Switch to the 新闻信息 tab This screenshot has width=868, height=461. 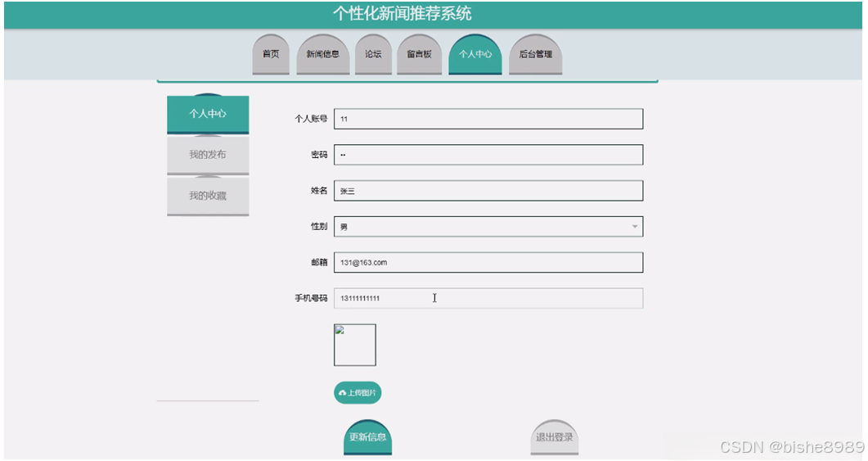point(322,54)
